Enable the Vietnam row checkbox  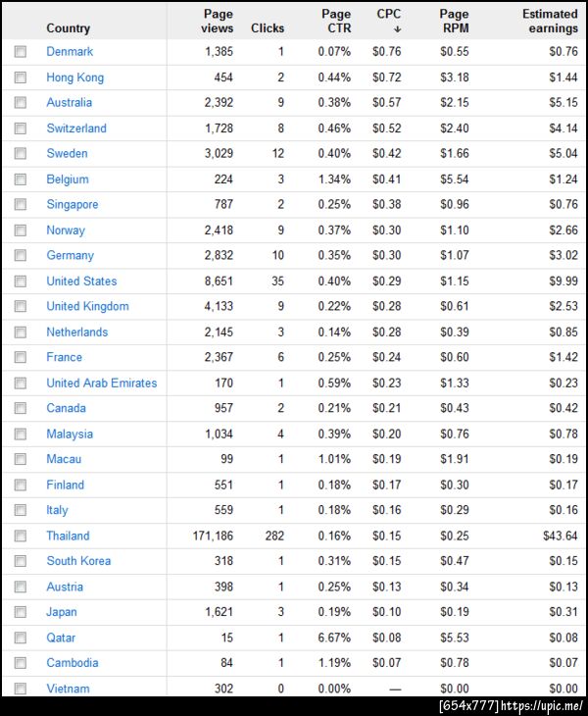[x=20, y=689]
